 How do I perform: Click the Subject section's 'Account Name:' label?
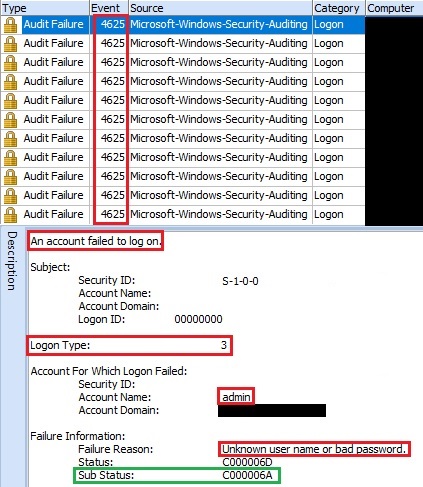click(115, 293)
